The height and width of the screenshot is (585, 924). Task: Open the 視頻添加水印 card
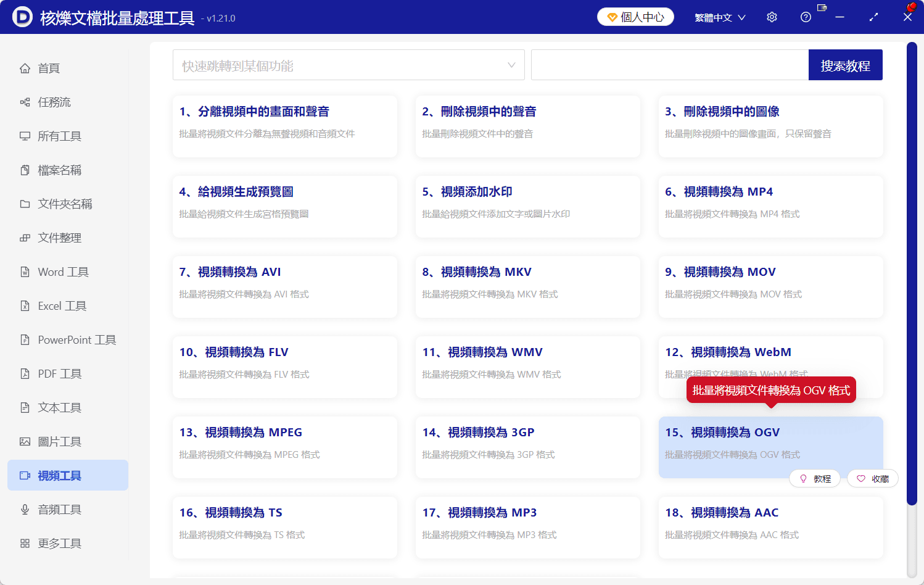point(528,207)
